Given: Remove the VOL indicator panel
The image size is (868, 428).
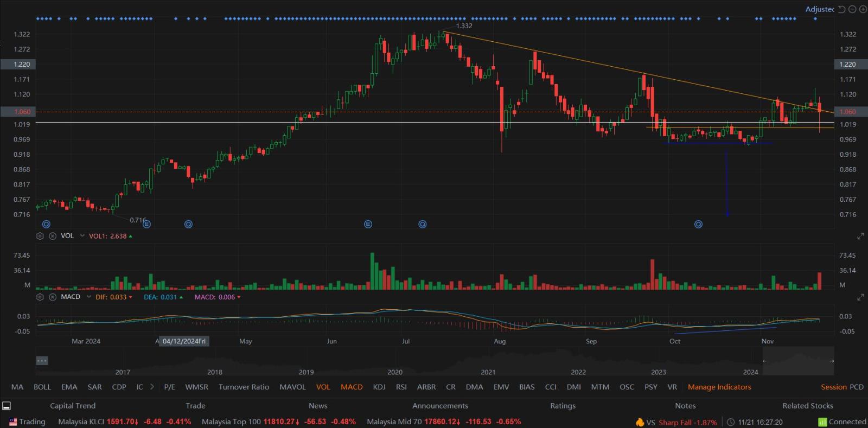Looking at the screenshot, I should (53, 236).
